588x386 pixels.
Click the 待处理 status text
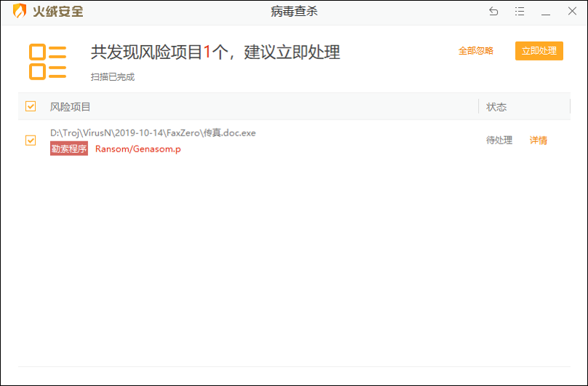coord(499,141)
